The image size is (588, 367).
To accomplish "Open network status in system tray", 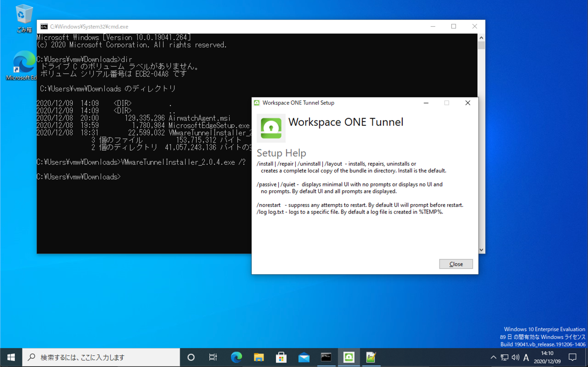I will [504, 357].
